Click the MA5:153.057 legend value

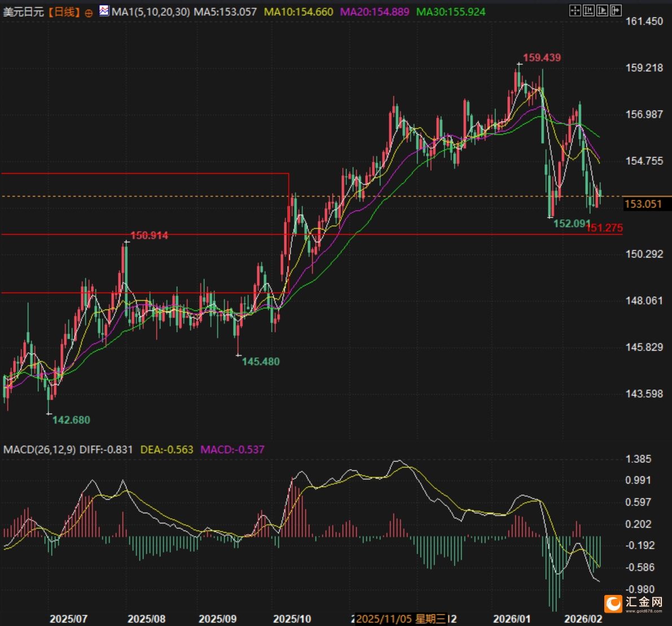coord(225,12)
